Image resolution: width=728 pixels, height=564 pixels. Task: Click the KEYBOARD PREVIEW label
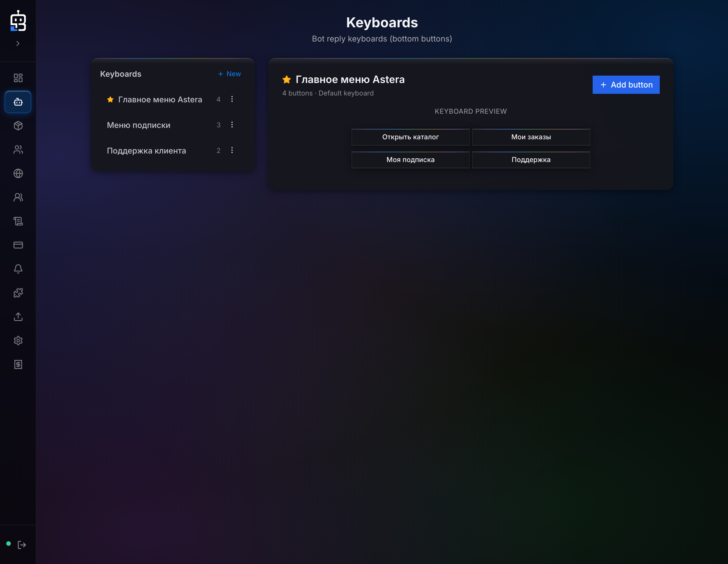click(x=471, y=111)
